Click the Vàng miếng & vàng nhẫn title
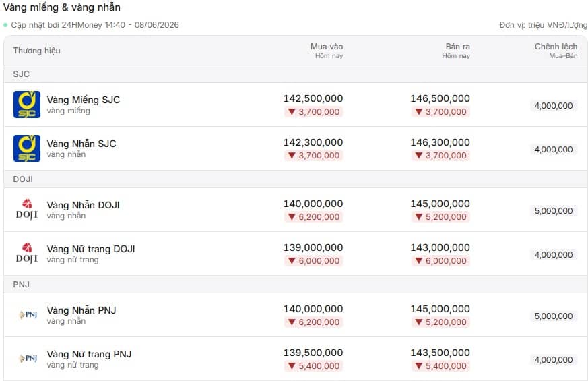Screen dimensions: 588x381 (62, 7)
